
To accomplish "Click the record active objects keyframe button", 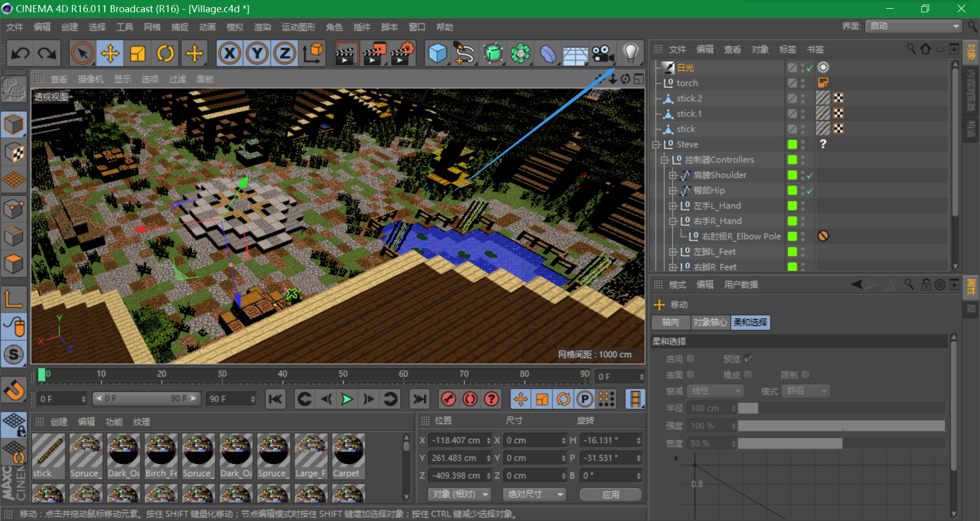I will (x=449, y=399).
